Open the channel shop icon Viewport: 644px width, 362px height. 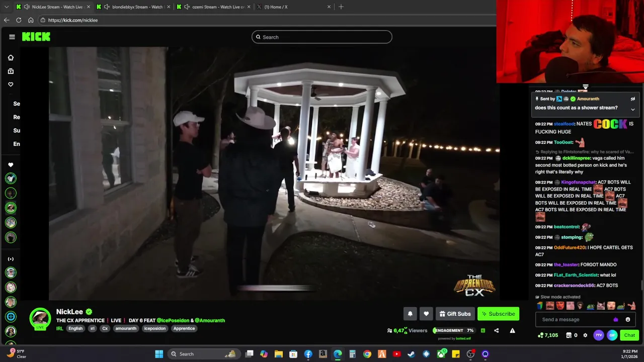pyautogui.click(x=569, y=335)
